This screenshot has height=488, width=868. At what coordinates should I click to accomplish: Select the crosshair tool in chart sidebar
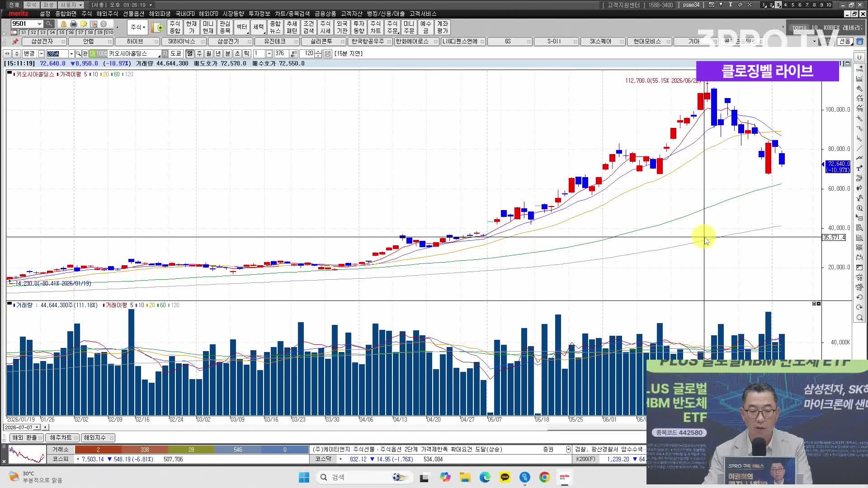tap(859, 118)
